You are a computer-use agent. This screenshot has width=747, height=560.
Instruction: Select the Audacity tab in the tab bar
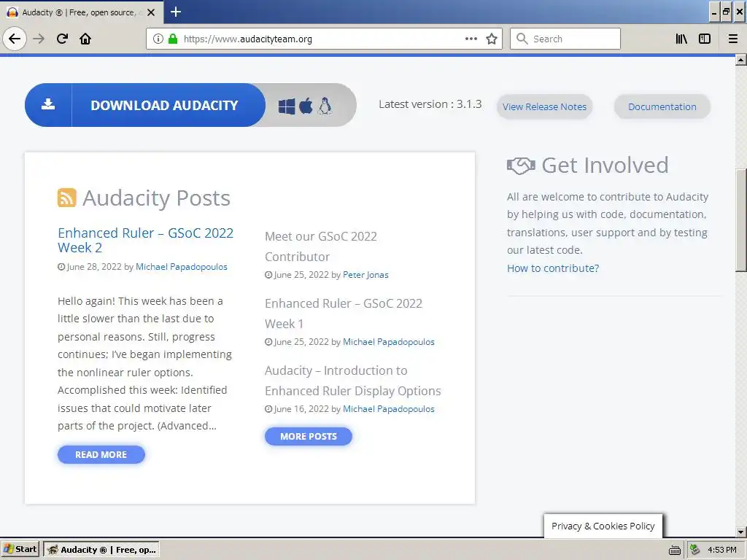(81, 12)
